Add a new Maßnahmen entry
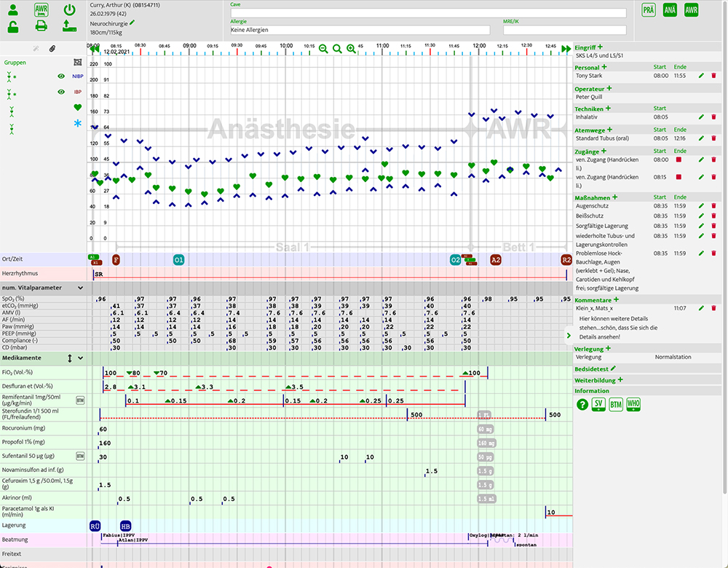Viewport: 728px width, 568px height. pos(614,197)
